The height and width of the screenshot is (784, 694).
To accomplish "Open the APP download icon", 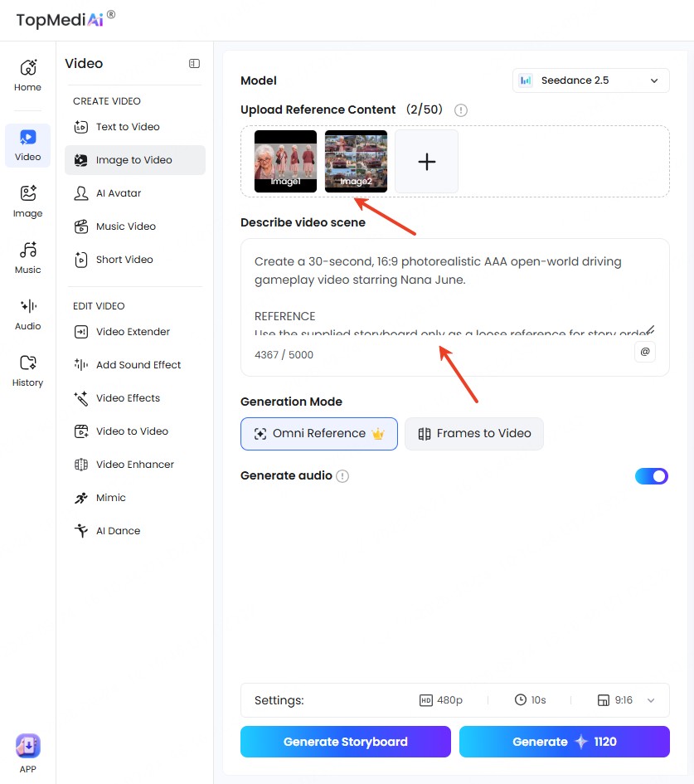I will click(x=28, y=753).
